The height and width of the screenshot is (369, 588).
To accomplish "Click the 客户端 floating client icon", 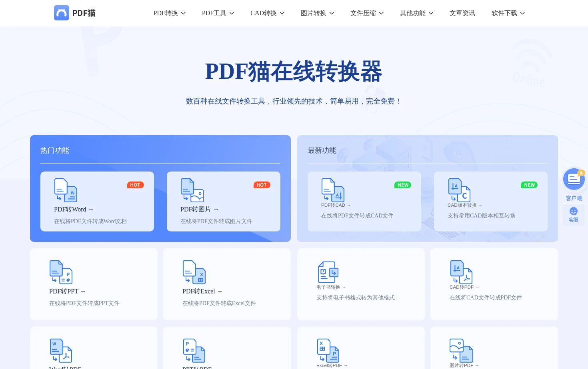I will click(574, 179).
